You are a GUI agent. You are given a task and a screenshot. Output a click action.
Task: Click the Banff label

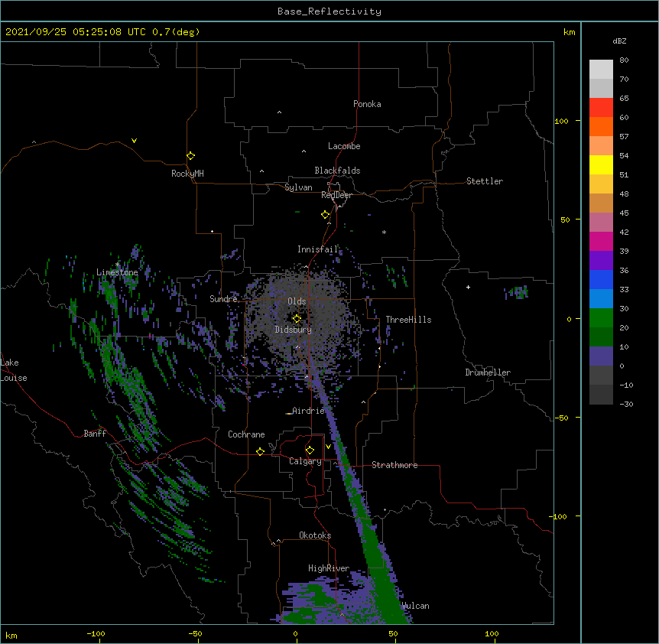(95, 434)
